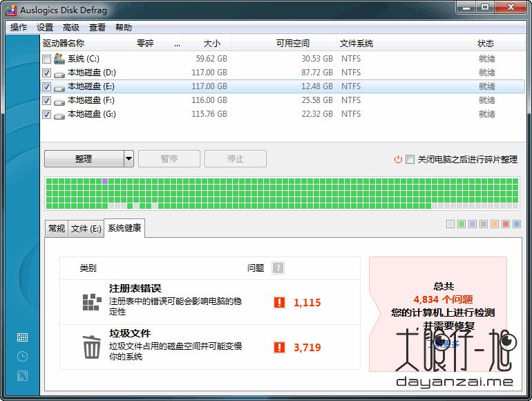Viewport: 532px width, 401px height.
Task: Click the Local Disk (F:) drive icon
Action: (x=59, y=102)
